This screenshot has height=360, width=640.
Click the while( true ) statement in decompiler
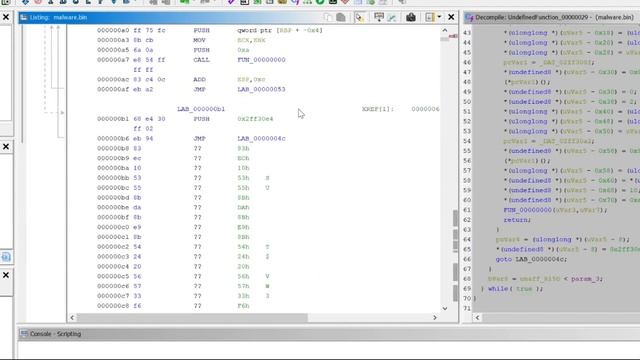515,289
